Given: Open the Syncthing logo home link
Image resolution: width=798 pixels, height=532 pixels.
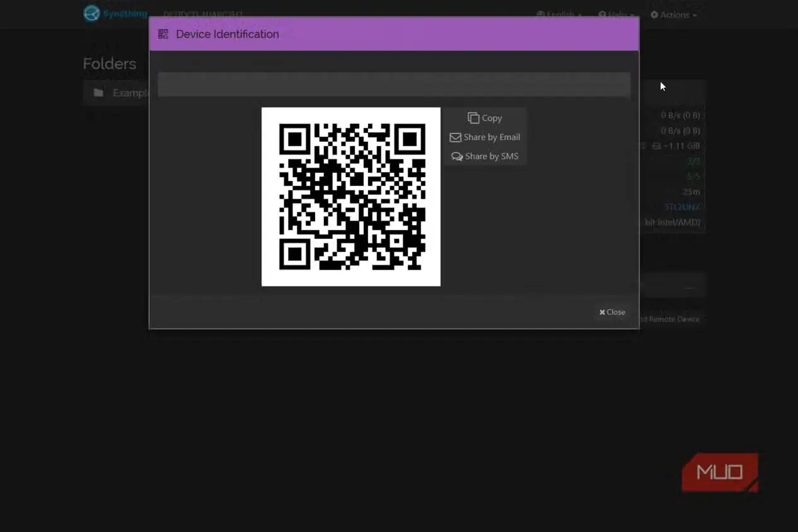Looking at the screenshot, I should pyautogui.click(x=115, y=13).
